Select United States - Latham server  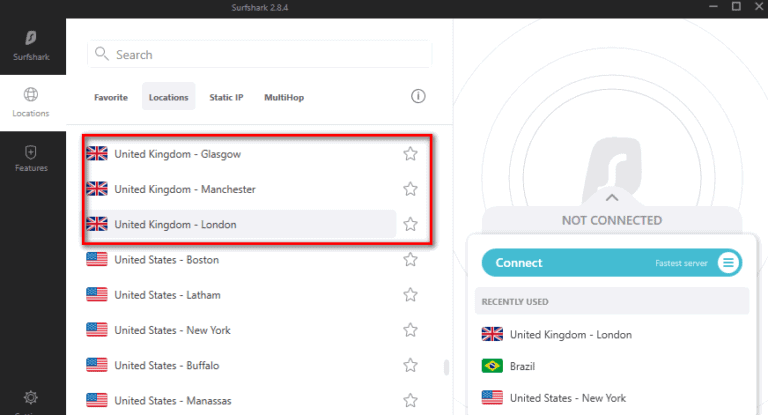click(x=167, y=295)
